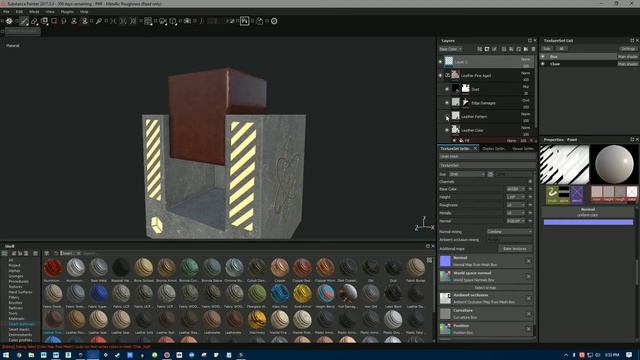Select the Polygon Fill tool
The width and height of the screenshot is (640, 360).
[54, 21]
